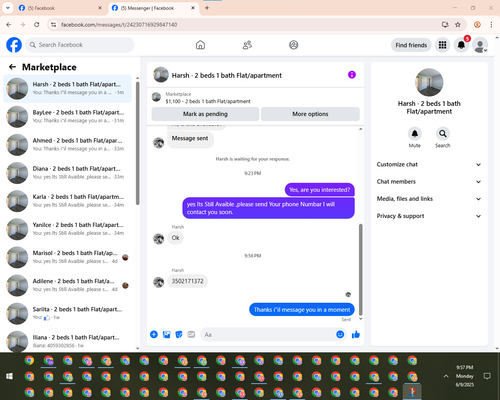Image resolution: width=500 pixels, height=400 pixels.
Task: Open the notifications bell icon
Action: pyautogui.click(x=461, y=45)
